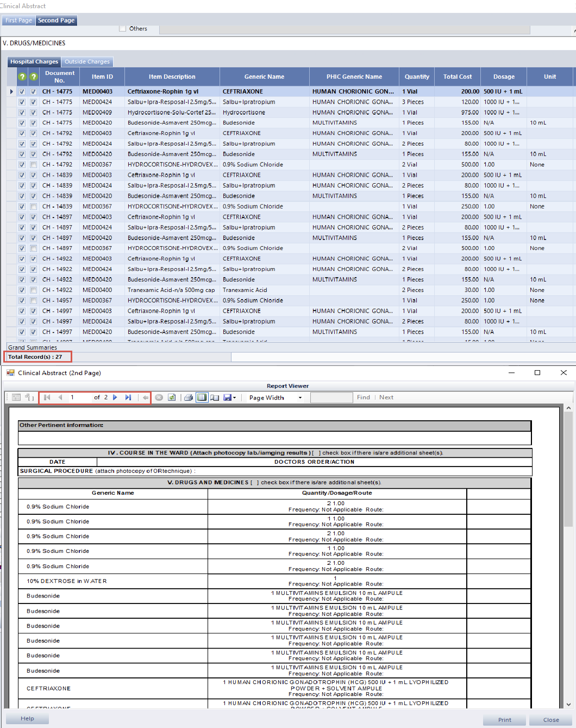Jump to last page of report

click(128, 397)
